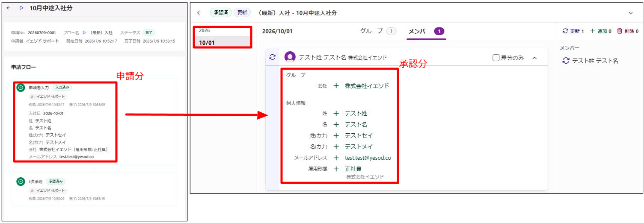Click the green check icon for 1次承認

click(x=21, y=182)
